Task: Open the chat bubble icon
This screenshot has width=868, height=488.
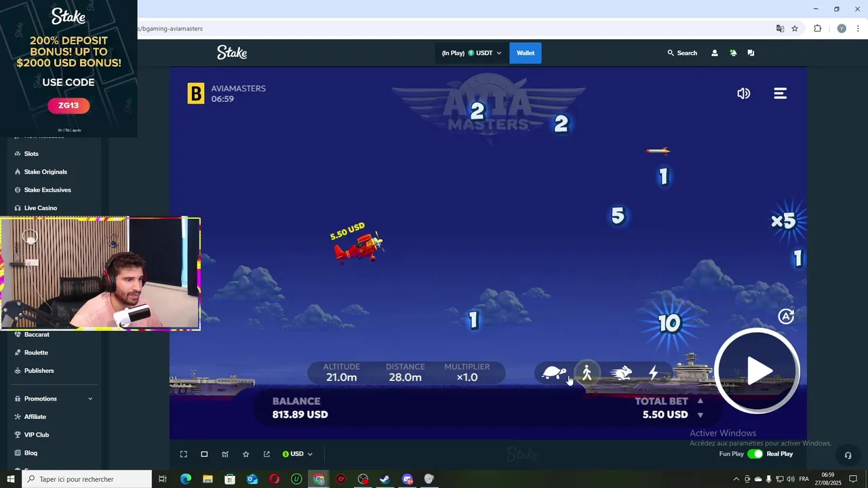Action: [x=751, y=53]
